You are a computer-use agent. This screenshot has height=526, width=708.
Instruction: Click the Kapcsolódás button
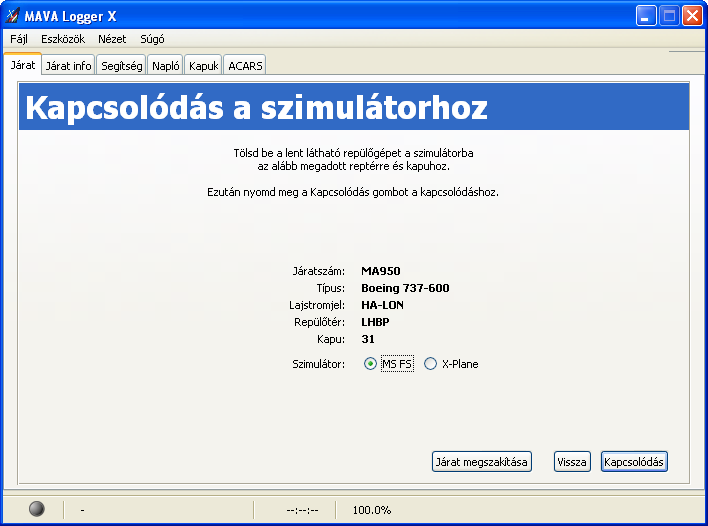point(634,461)
